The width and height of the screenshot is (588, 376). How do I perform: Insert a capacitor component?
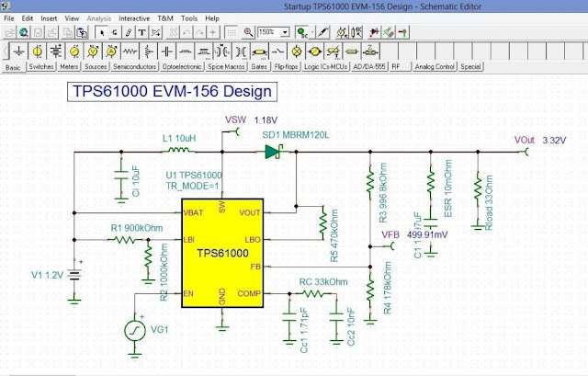point(167,51)
